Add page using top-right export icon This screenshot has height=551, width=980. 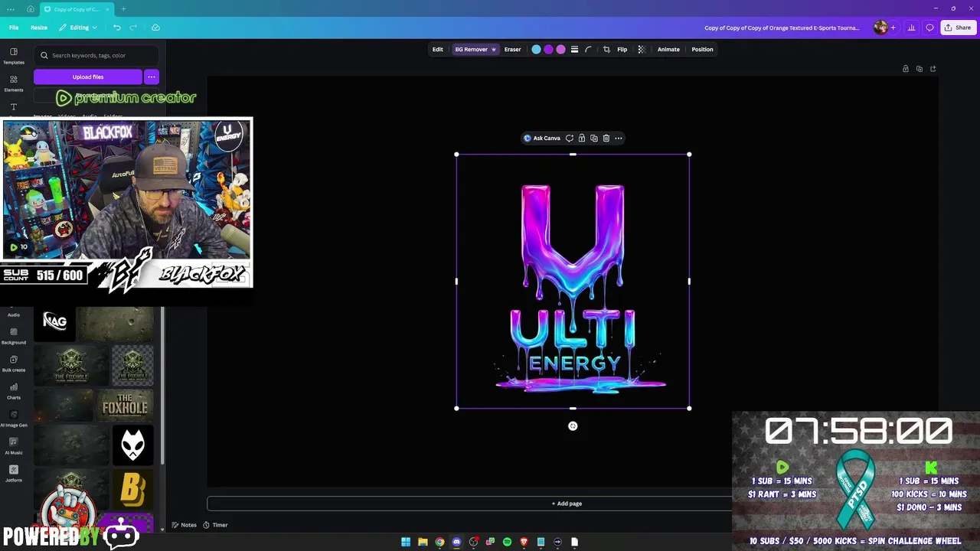click(933, 69)
